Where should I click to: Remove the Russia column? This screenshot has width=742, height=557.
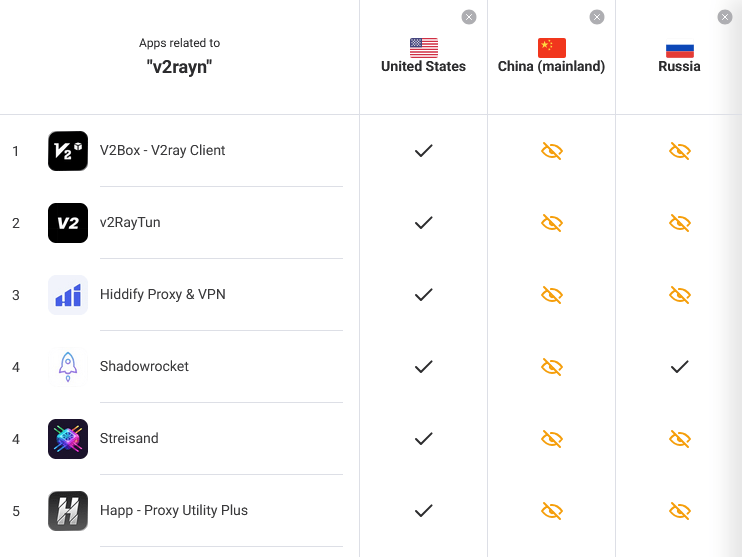[x=725, y=17]
